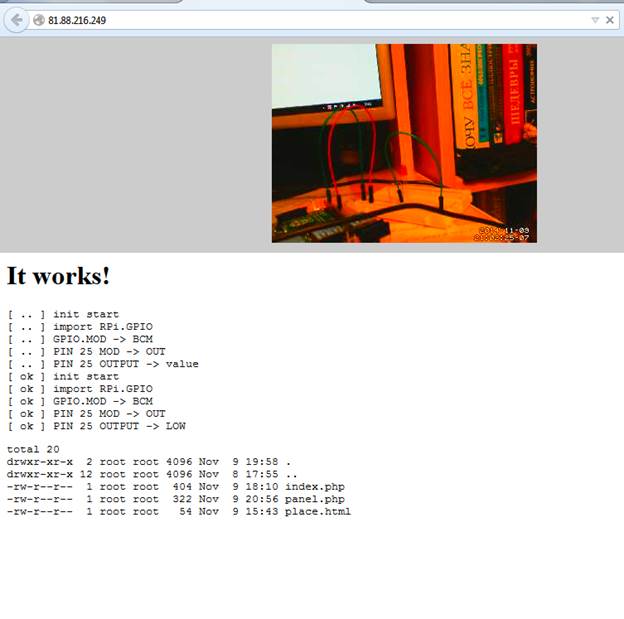
Task: Click the "[ ok ] init start" line
Action: pyautogui.click(x=63, y=377)
